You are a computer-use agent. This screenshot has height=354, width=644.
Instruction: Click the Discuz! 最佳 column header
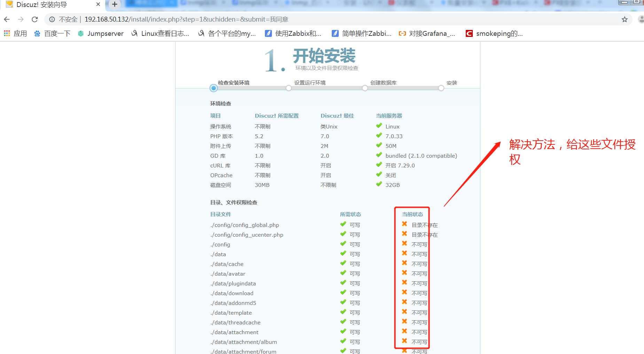[337, 116]
